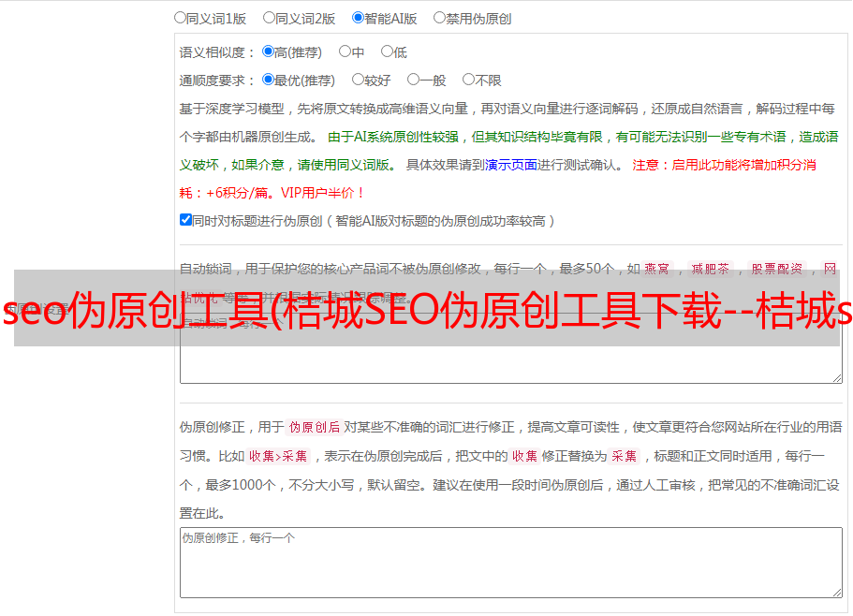Image resolution: width=853 pixels, height=616 pixels.
Task: Click the 股票配资 example tag
Action: pyautogui.click(x=777, y=269)
